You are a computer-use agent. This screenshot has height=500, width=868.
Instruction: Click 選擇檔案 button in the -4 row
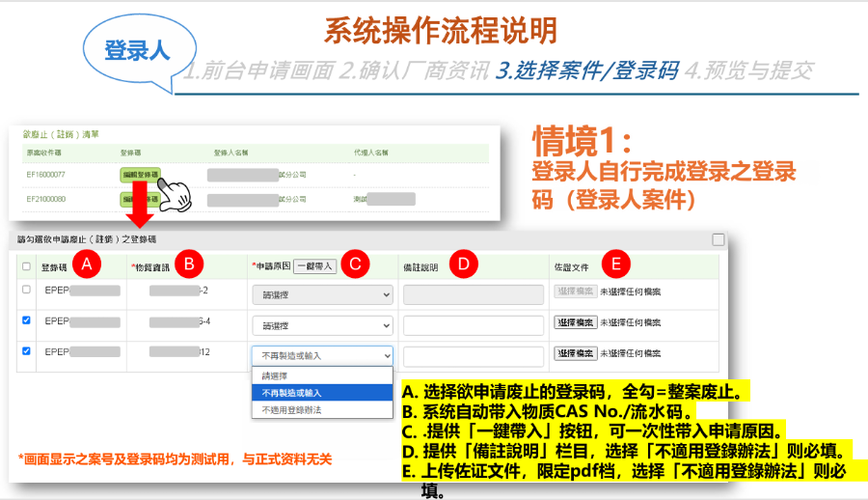pos(576,322)
